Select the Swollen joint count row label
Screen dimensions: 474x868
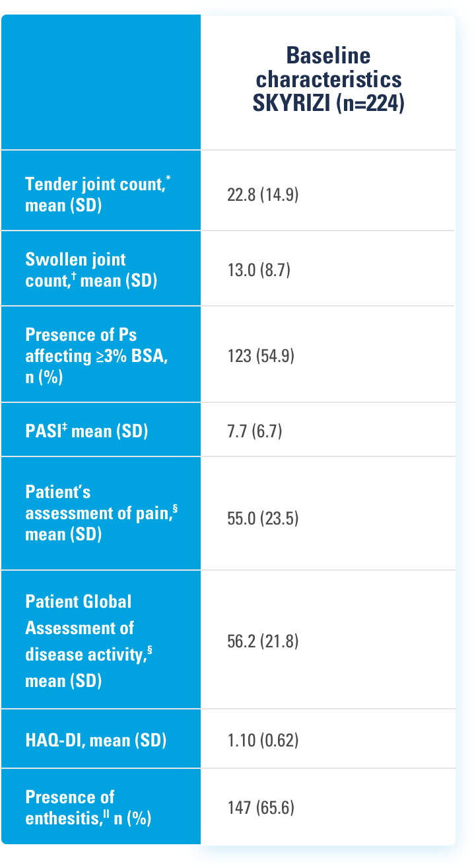tap(91, 270)
